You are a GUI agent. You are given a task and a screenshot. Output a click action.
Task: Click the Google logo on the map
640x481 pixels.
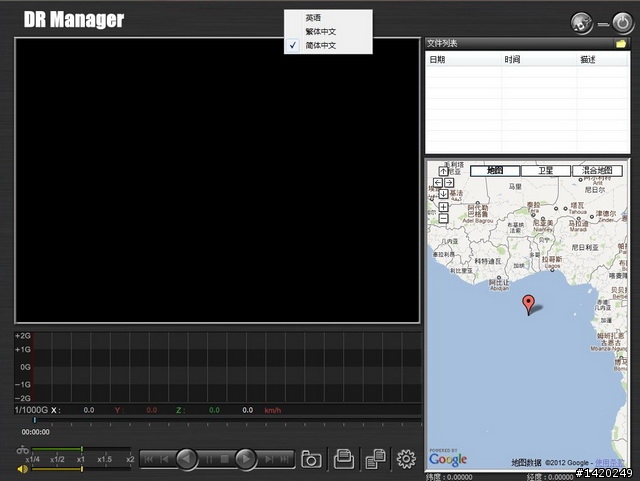point(448,459)
